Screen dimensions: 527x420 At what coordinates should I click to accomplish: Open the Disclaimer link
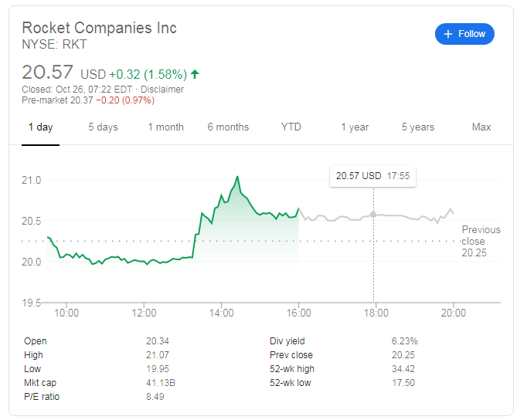click(x=163, y=90)
